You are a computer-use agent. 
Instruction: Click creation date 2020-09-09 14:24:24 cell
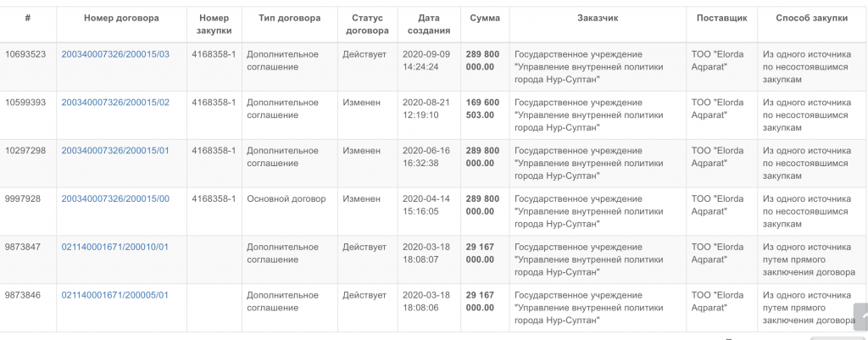[429, 66]
